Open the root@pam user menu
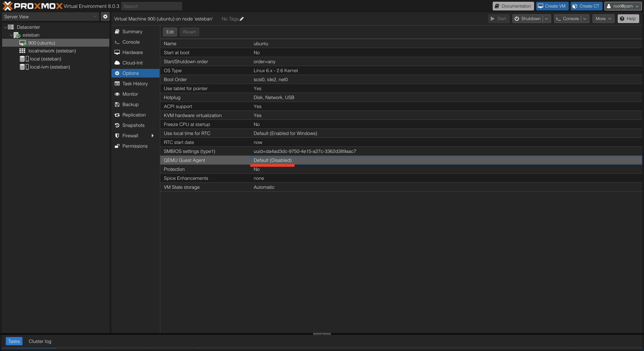Screen dimensions: 644x351 (623, 6)
